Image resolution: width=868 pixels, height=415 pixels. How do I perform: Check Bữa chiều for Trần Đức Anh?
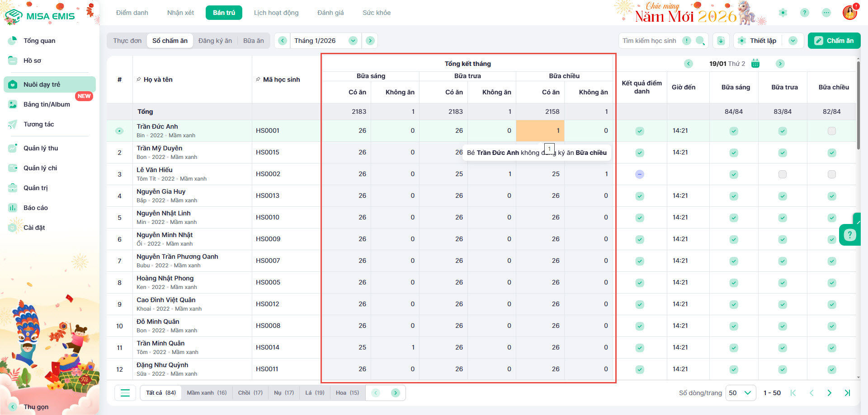(831, 131)
